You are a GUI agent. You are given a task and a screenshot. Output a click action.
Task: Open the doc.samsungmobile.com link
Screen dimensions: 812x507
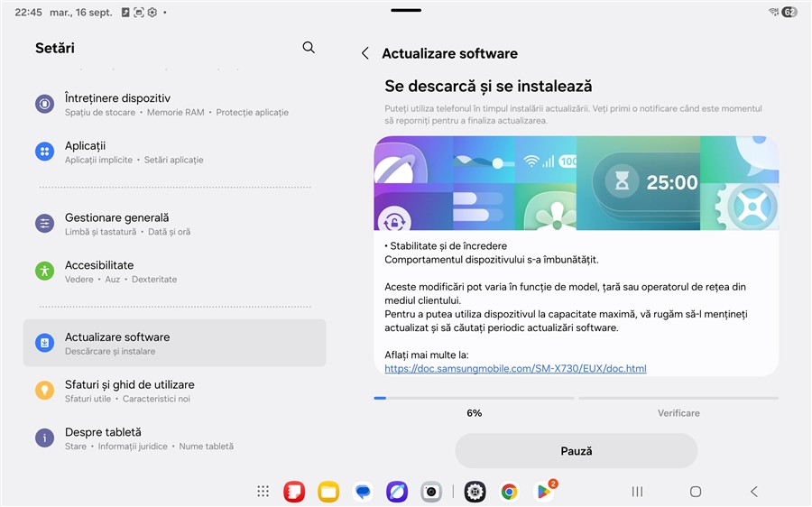(x=515, y=369)
